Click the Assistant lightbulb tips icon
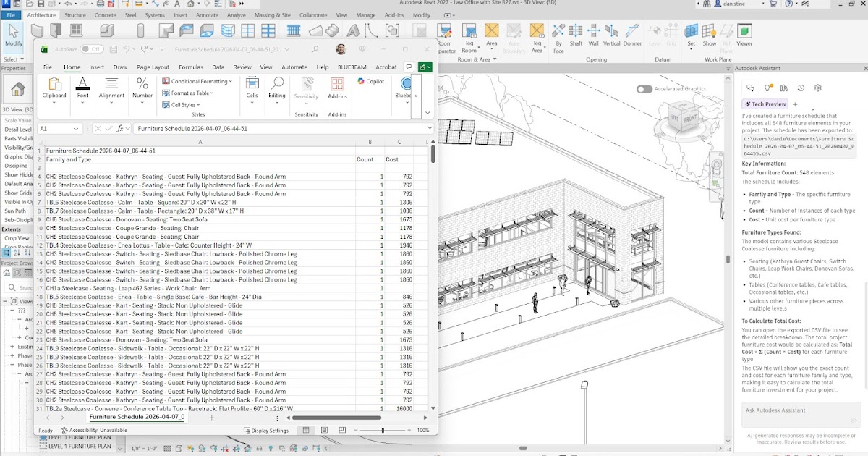 (x=768, y=88)
